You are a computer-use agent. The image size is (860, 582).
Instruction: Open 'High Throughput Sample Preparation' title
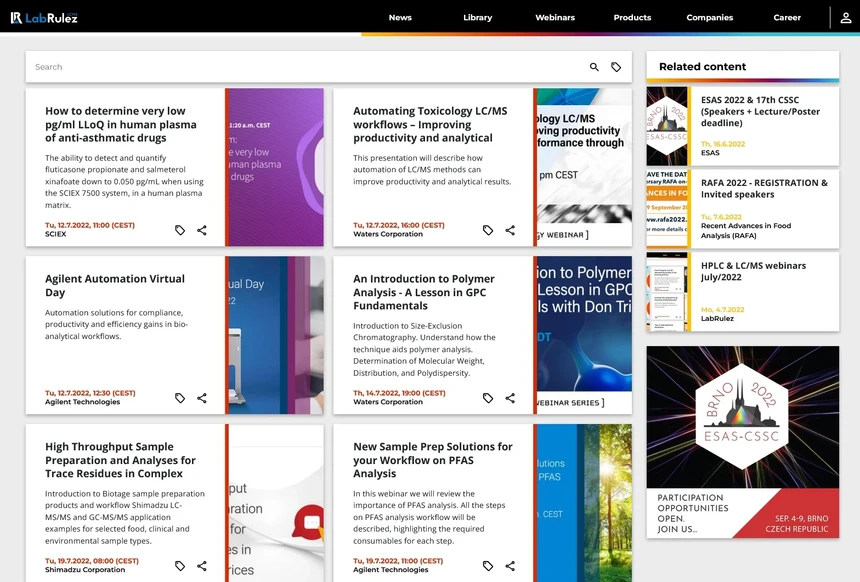tap(120, 460)
